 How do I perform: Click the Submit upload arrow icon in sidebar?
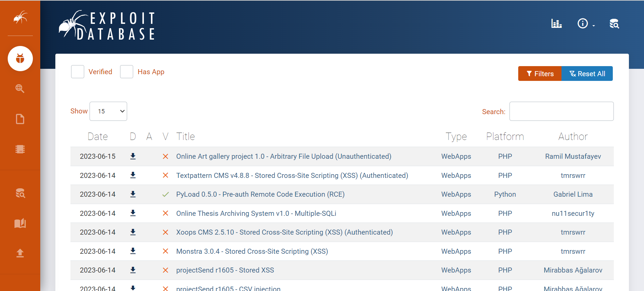20,253
